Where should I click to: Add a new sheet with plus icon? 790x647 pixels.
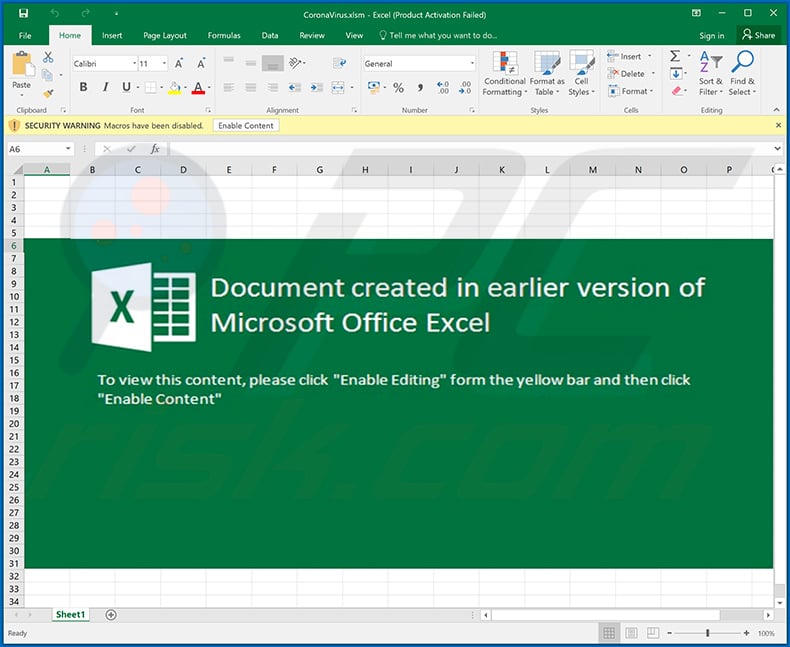click(111, 615)
